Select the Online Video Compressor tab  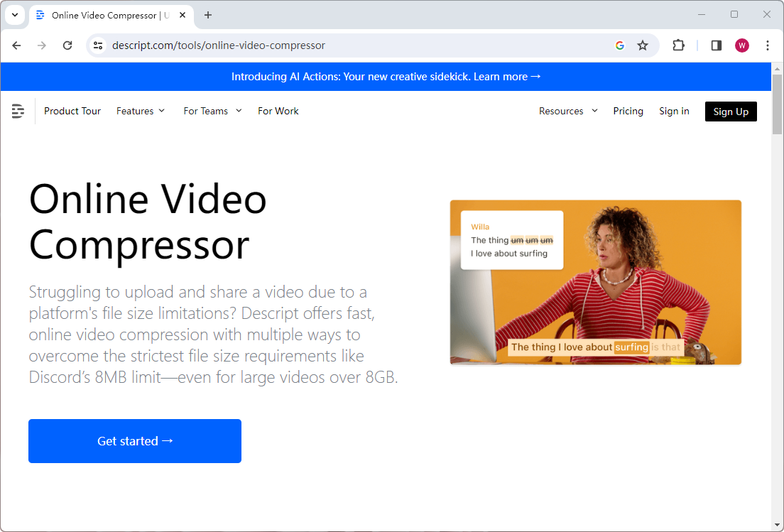tap(111, 15)
